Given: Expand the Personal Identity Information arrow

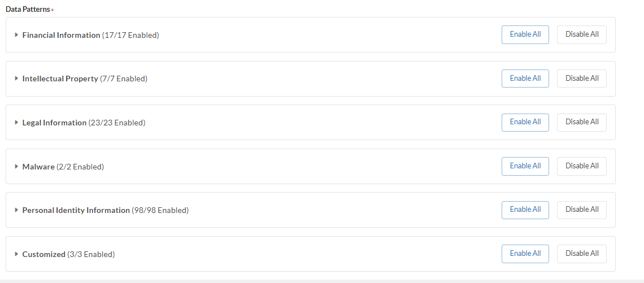Looking at the screenshot, I should click(17, 210).
